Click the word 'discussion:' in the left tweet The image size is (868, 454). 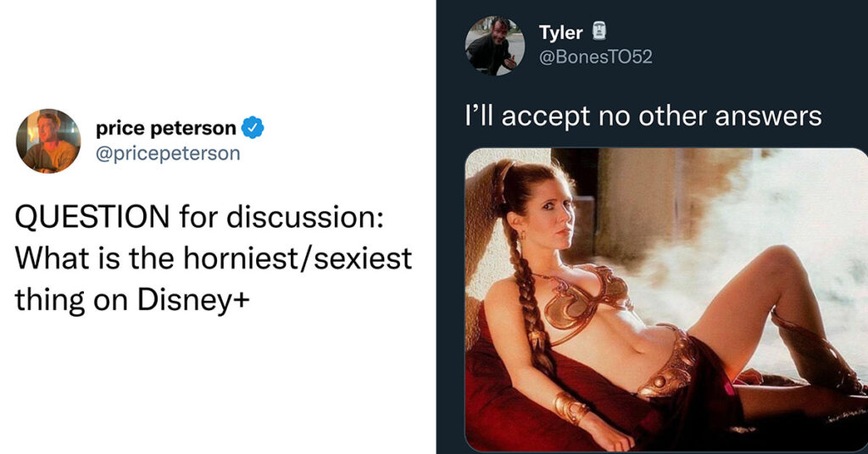click(x=304, y=216)
